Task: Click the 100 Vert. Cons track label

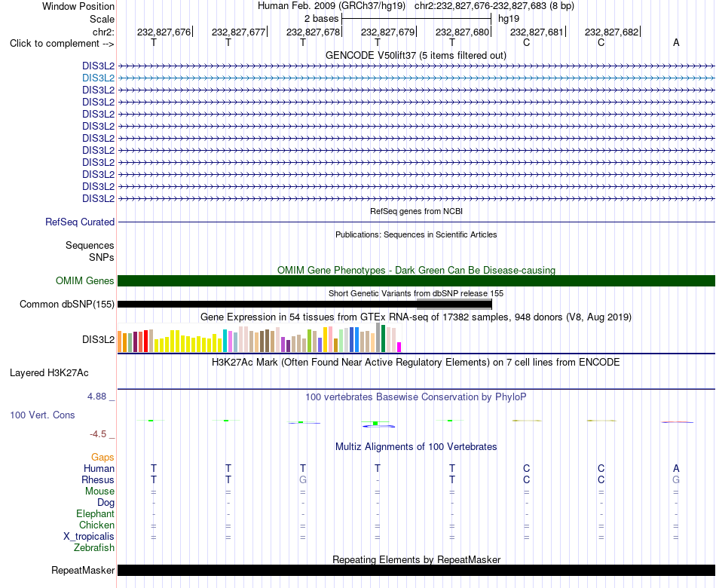Action: (42, 415)
